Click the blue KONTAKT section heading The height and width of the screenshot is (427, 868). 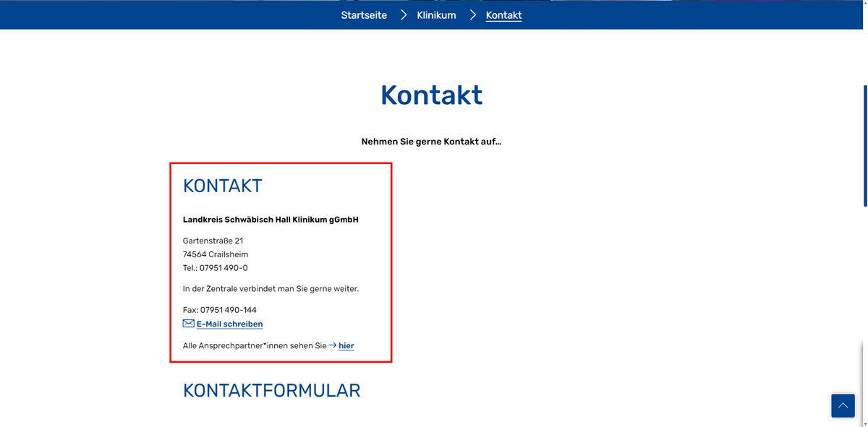(x=222, y=186)
